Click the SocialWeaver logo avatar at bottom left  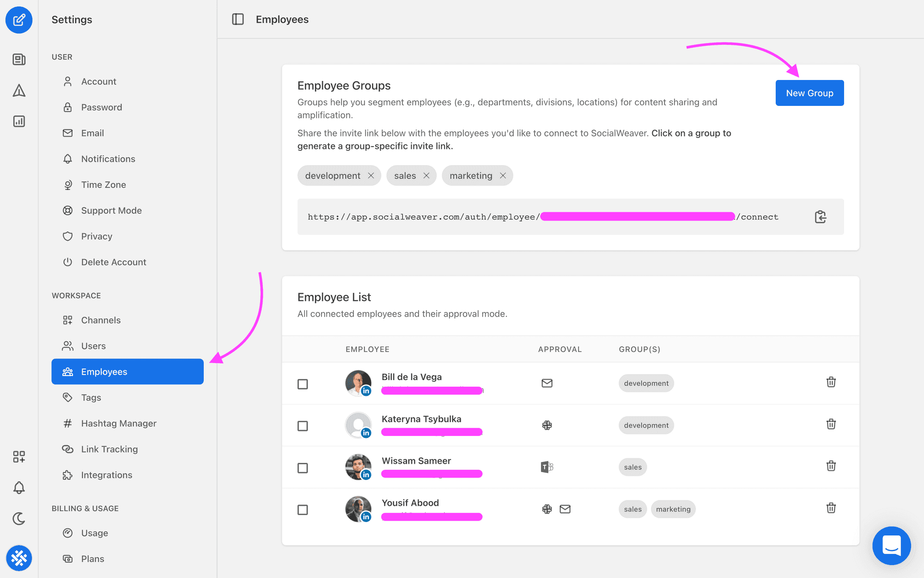pos(19,558)
